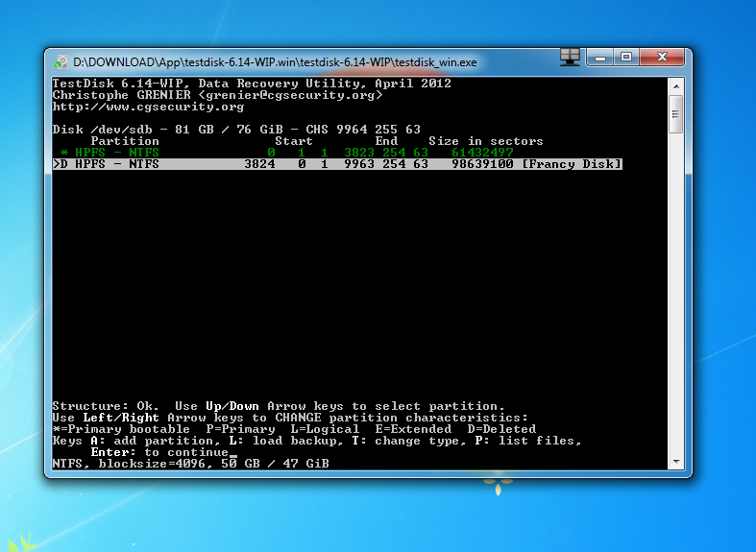Click the 'NTFS, blocksize=4096' status line
Image resolution: width=756 pixels, height=552 pixels.
click(x=190, y=464)
